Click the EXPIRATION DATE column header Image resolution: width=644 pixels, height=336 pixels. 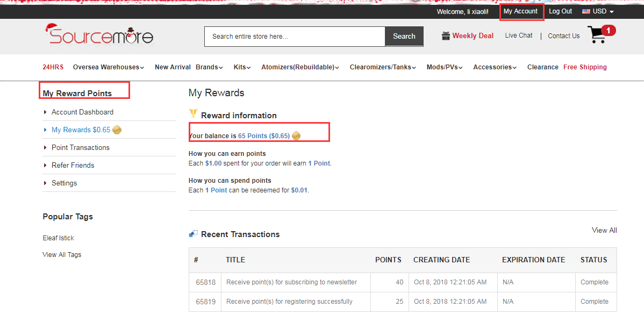click(x=533, y=260)
